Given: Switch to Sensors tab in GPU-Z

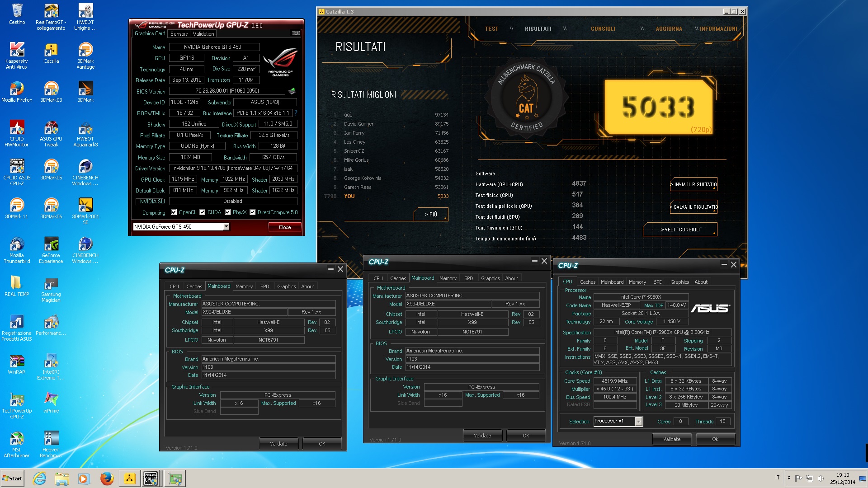Looking at the screenshot, I should click(179, 34).
